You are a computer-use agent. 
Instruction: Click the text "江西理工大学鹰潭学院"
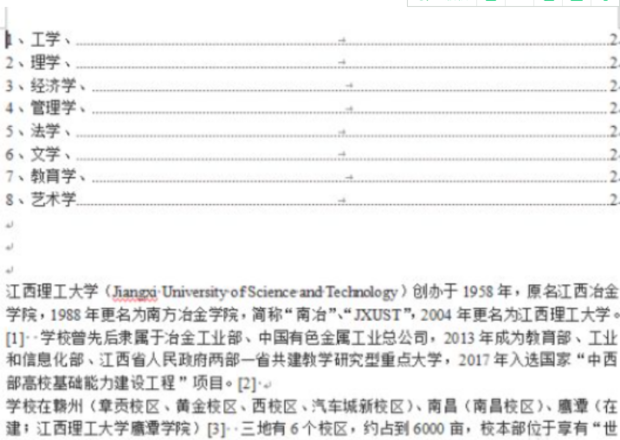point(113,429)
